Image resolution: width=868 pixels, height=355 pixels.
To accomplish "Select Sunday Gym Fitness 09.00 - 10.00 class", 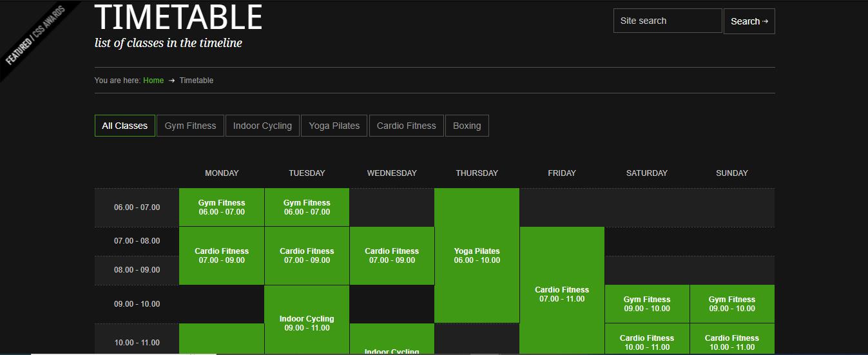I will (732, 304).
